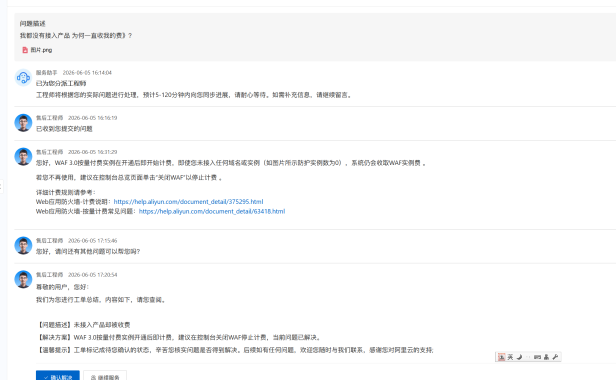
Task: Open the document_detail/63418.html help link
Action: click(x=212, y=211)
